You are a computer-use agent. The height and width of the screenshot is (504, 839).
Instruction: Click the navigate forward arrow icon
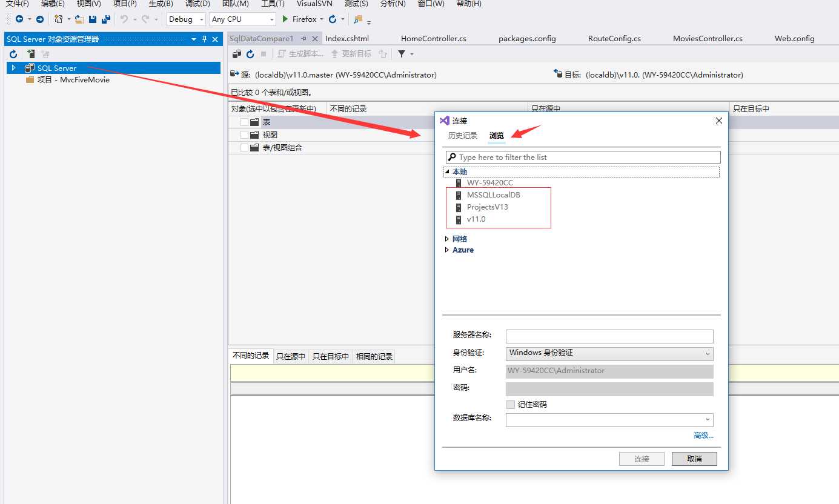tap(40, 19)
